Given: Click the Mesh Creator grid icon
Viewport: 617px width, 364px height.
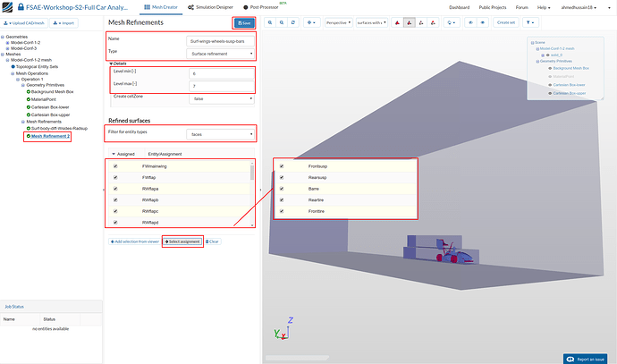Looking at the screenshot, I should click(x=148, y=7).
